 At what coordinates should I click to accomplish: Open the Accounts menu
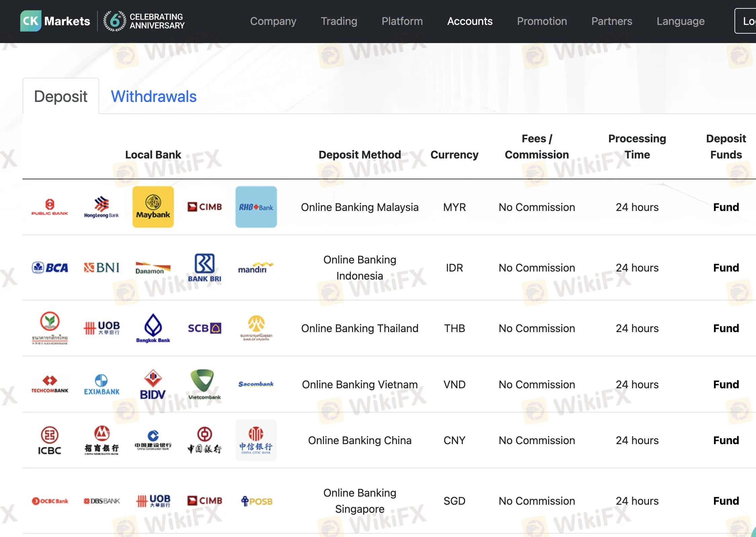470,21
